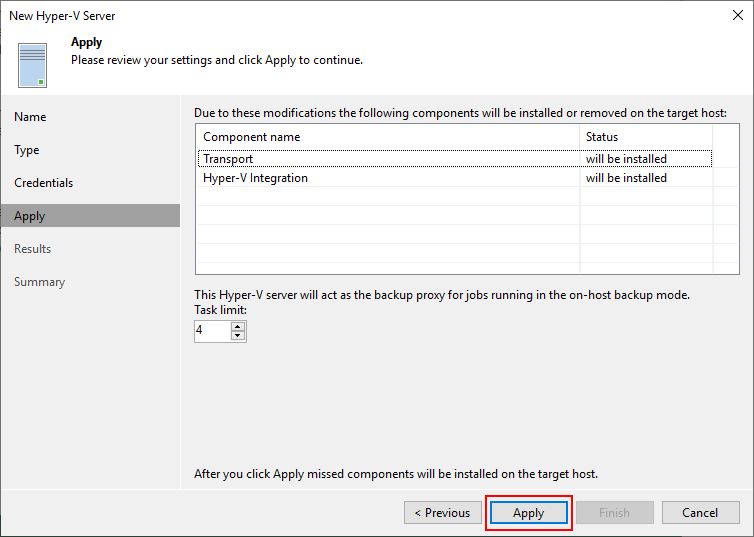754x537 pixels.
Task: Click the server icon in wizard header
Action: coord(32,65)
